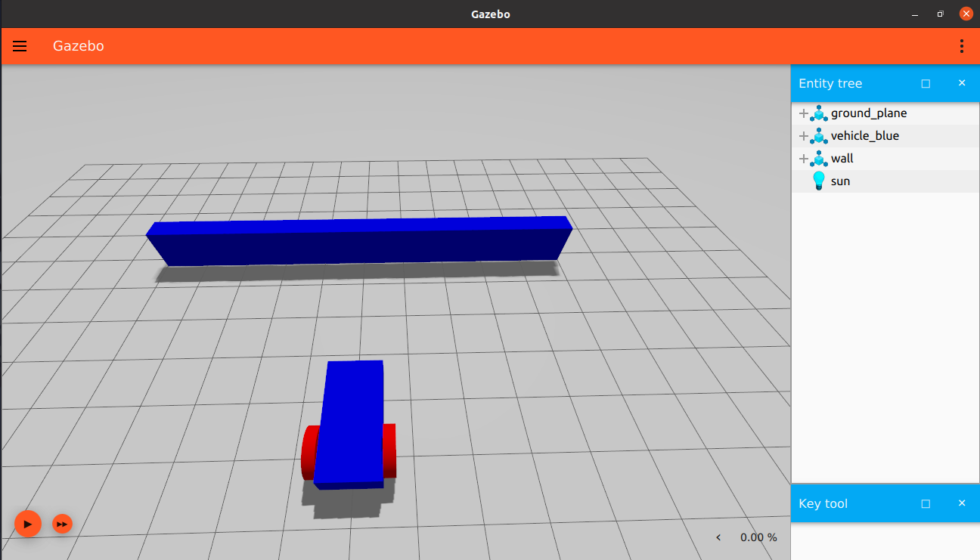This screenshot has width=980, height=560.
Task: Expand the vehicle_blue entity
Action: click(x=803, y=136)
